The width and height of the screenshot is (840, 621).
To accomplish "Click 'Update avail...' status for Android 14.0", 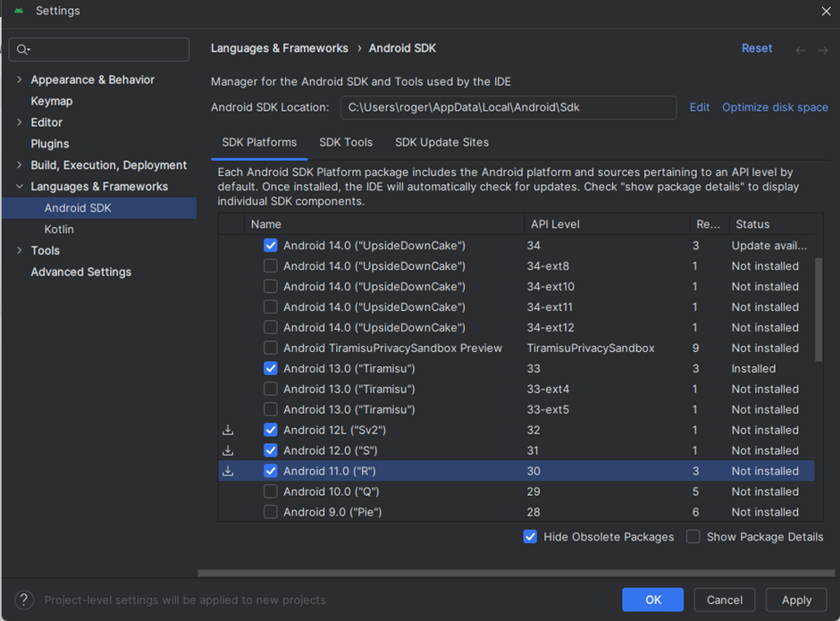I will pyautogui.click(x=769, y=246).
